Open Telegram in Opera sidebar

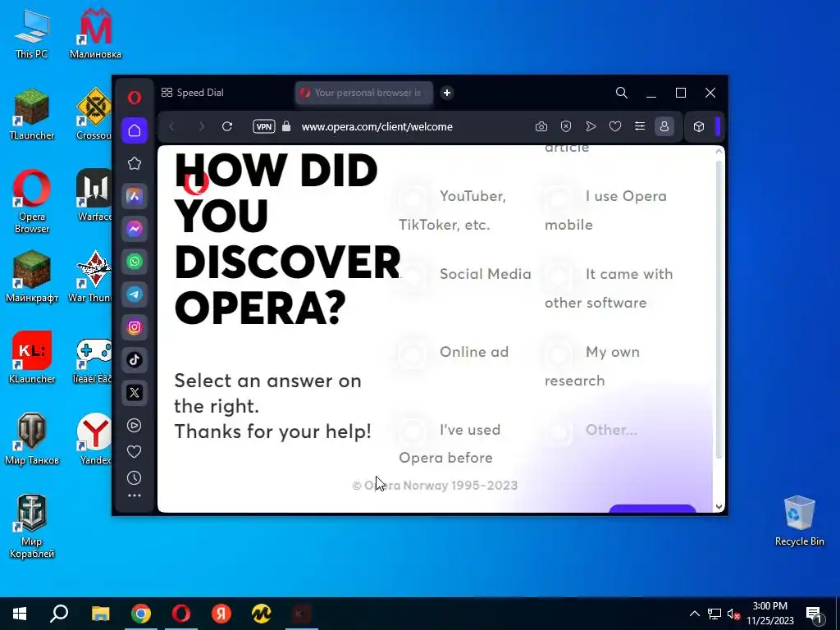click(135, 294)
